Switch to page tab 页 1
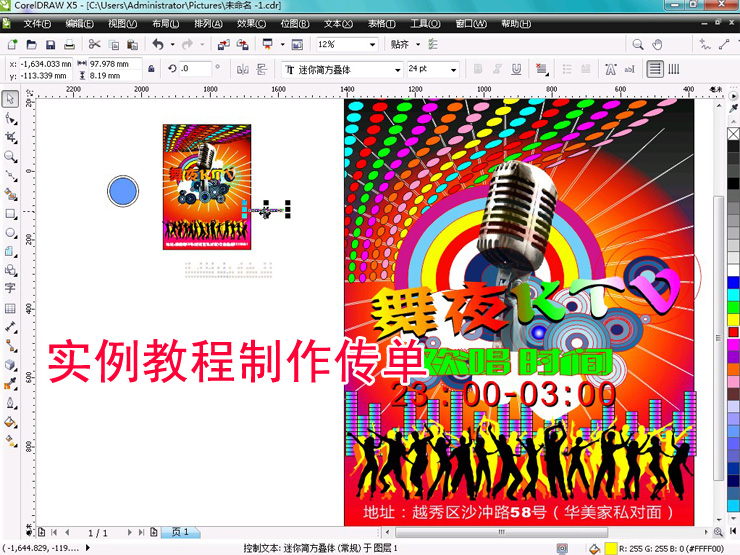Viewport: 740px width, 555px height. (x=180, y=533)
